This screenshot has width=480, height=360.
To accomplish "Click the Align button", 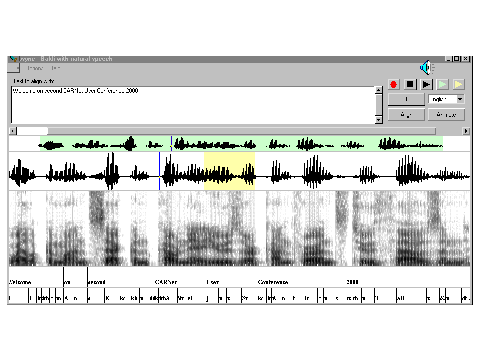I will coord(406,115).
